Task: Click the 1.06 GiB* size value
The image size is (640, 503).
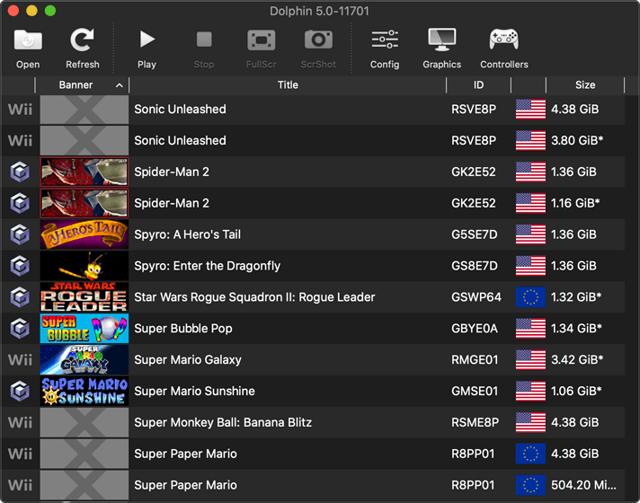Action: [576, 391]
